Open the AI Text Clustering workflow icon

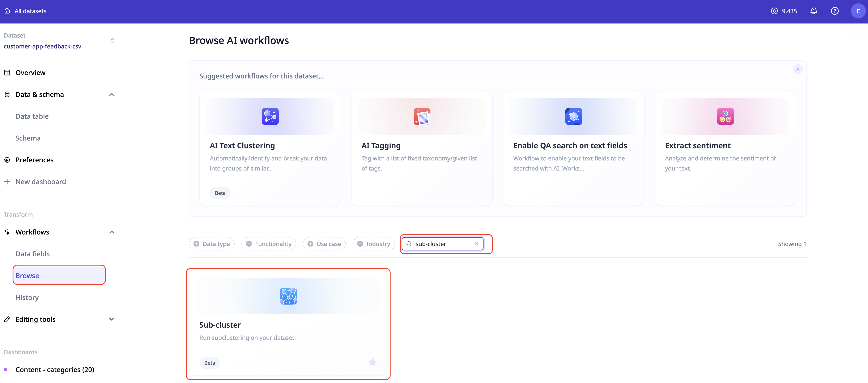tap(270, 117)
